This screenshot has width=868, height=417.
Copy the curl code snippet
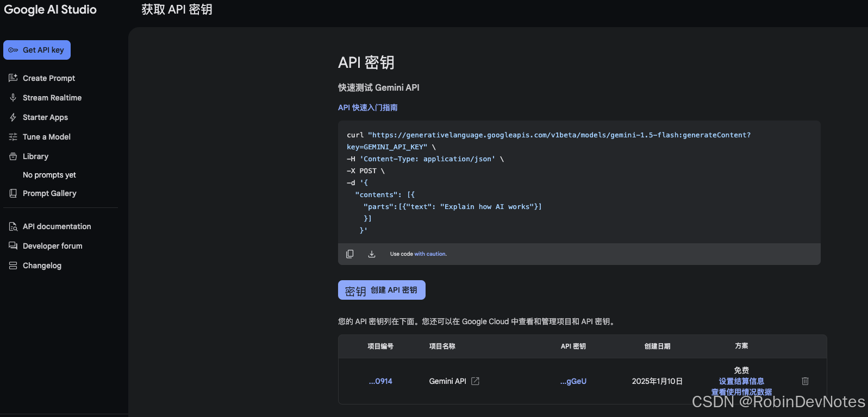(x=350, y=254)
